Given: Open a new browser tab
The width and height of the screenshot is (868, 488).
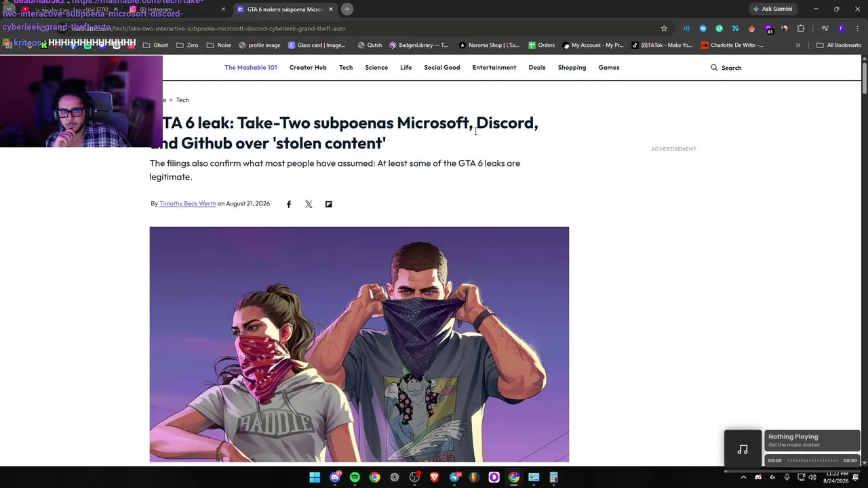Looking at the screenshot, I should point(347,9).
